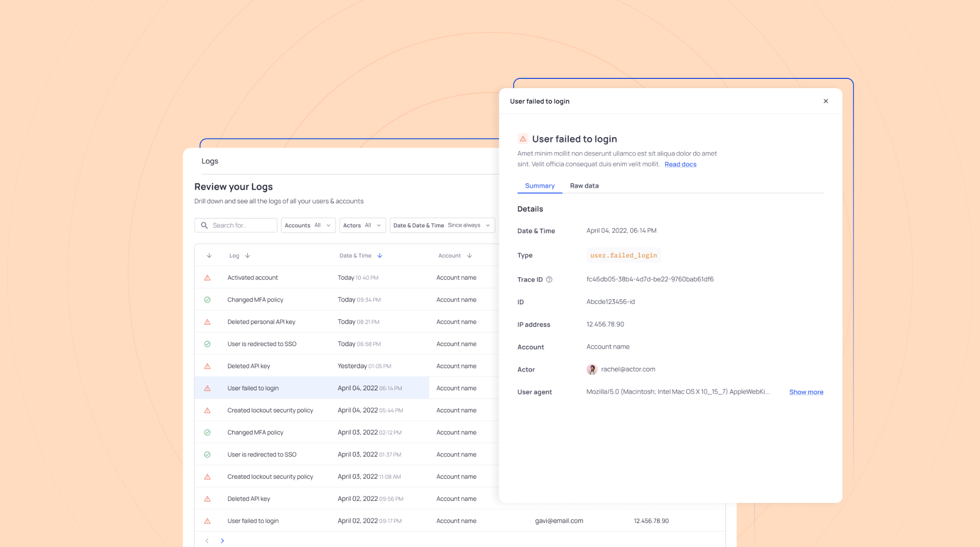The image size is (980, 547).
Task: Click success check icon on April 03 01:37 PM row
Action: [x=207, y=454]
